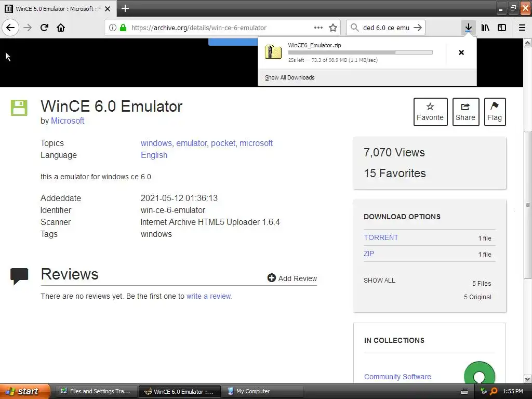Click the forward navigation arrow
This screenshot has width=532, height=399.
click(28, 28)
